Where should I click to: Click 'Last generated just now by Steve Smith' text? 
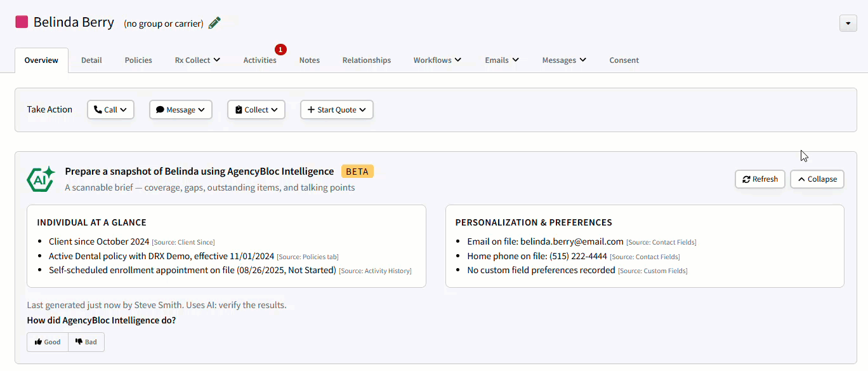[x=105, y=305]
